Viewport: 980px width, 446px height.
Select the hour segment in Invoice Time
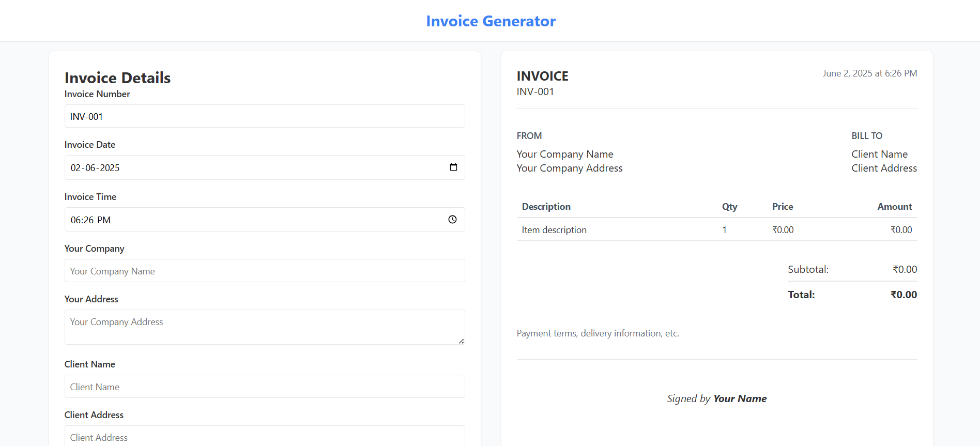tap(75, 220)
